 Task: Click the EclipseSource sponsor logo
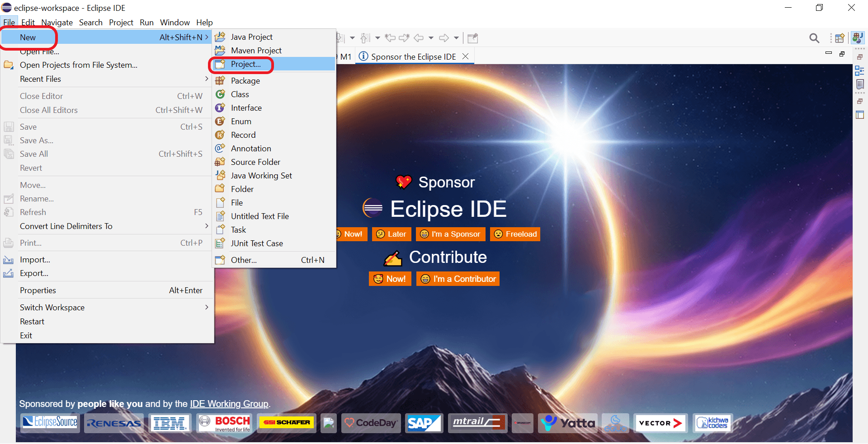(50, 423)
